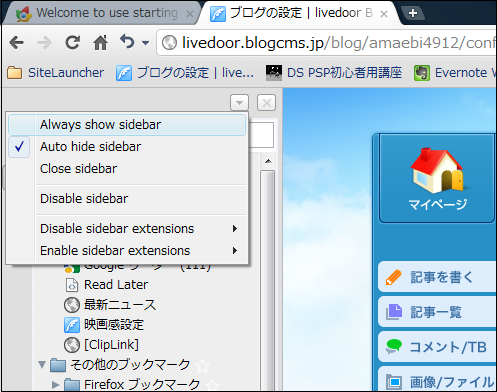Open a new tab with plus button

(413, 13)
